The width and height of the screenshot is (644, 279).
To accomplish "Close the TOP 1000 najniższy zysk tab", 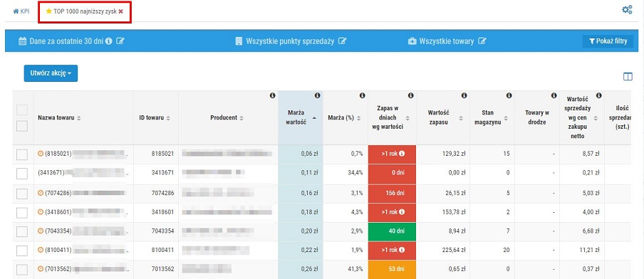I will point(121,11).
